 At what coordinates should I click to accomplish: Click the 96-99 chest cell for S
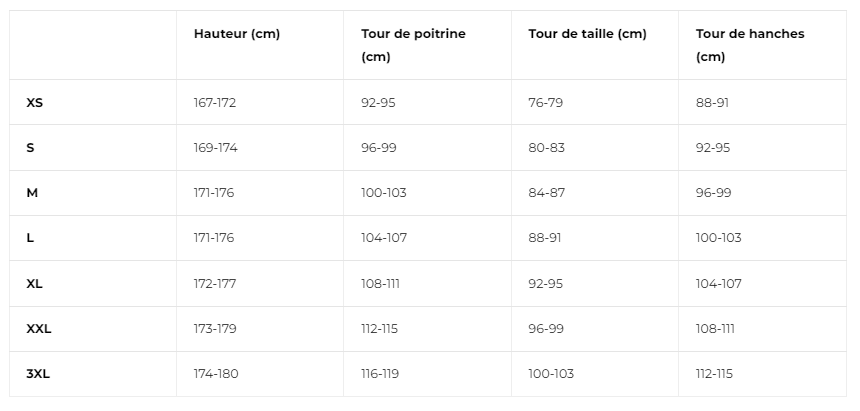pos(378,148)
